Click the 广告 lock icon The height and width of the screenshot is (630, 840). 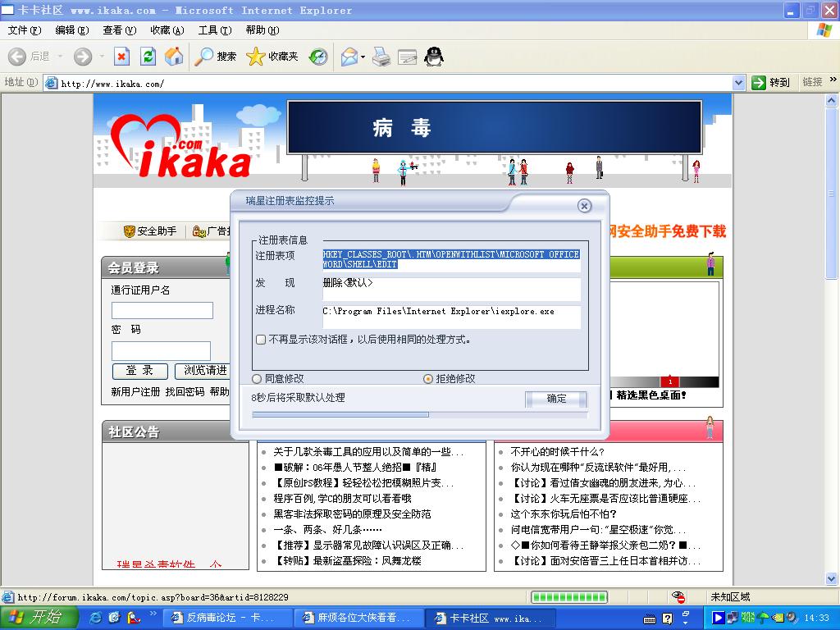[199, 231]
